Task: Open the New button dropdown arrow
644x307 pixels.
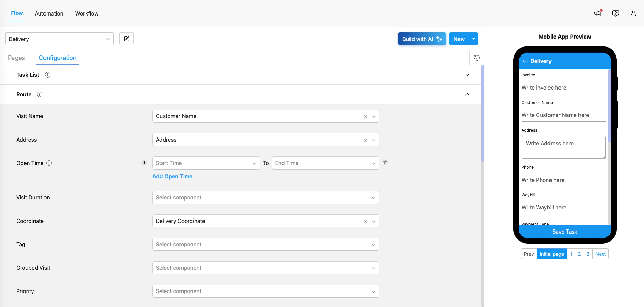Action: (474, 39)
